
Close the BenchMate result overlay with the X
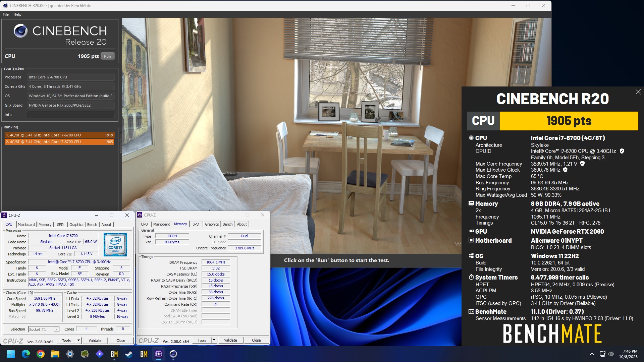point(638,92)
